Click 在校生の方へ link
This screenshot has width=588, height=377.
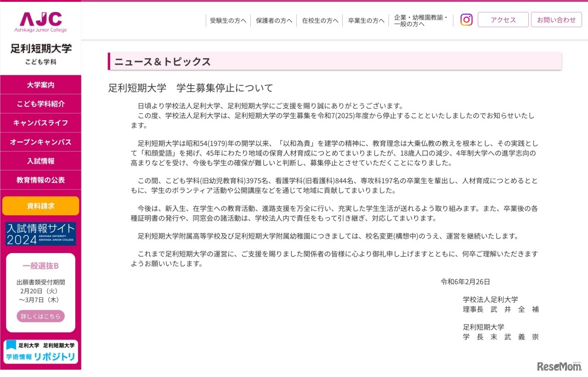point(320,20)
